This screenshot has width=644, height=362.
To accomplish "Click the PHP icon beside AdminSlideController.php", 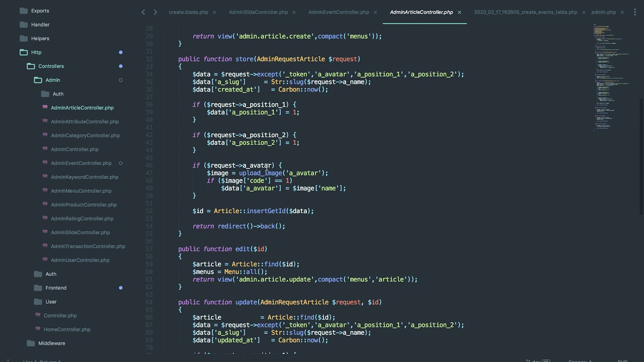I will tap(45, 232).
